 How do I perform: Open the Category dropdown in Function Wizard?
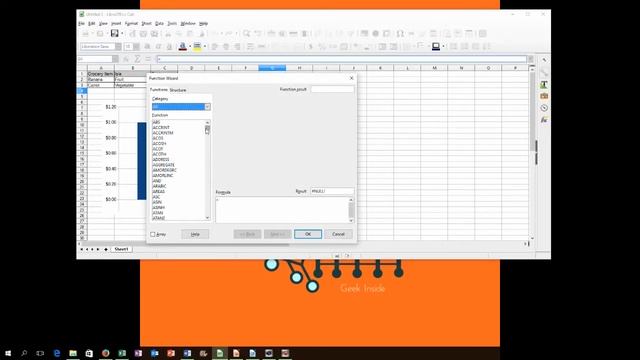coord(207,107)
